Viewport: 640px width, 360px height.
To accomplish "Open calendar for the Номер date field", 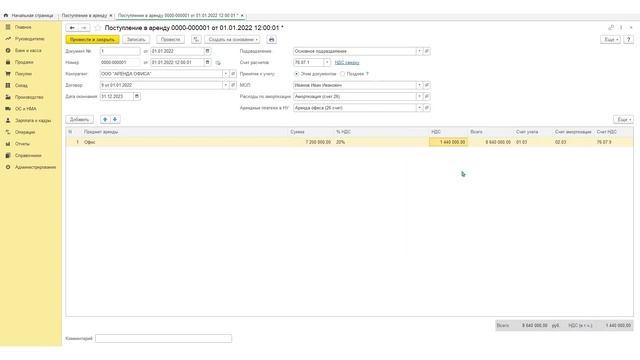I will [x=207, y=62].
